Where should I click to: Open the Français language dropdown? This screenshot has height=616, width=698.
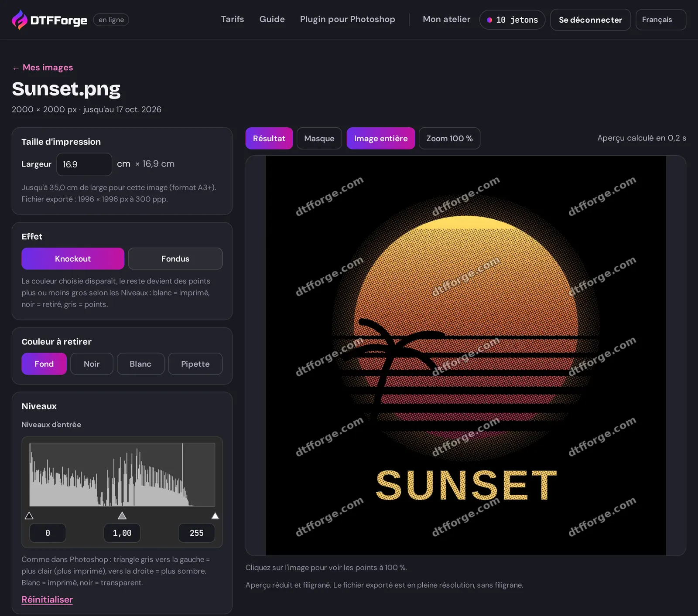660,20
